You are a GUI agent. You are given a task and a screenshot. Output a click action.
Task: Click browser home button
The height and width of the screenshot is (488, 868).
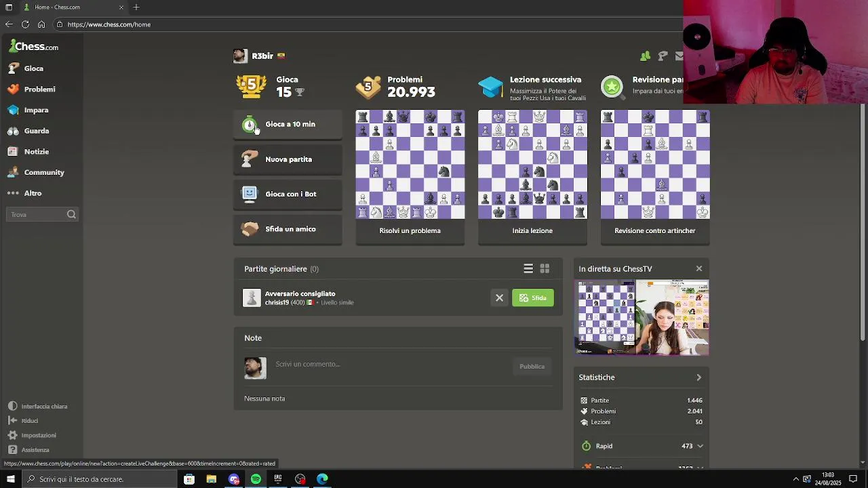click(x=41, y=24)
